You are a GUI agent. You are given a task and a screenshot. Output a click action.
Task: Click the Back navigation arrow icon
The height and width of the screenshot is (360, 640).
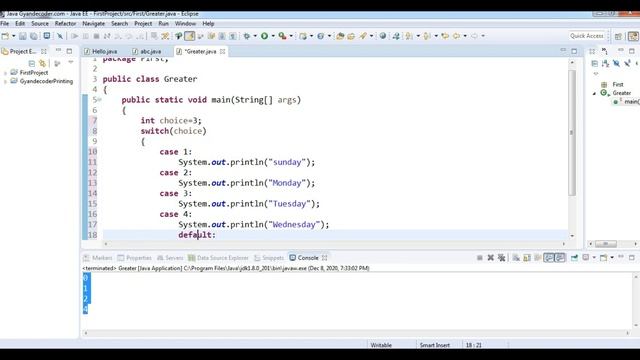click(x=456, y=36)
